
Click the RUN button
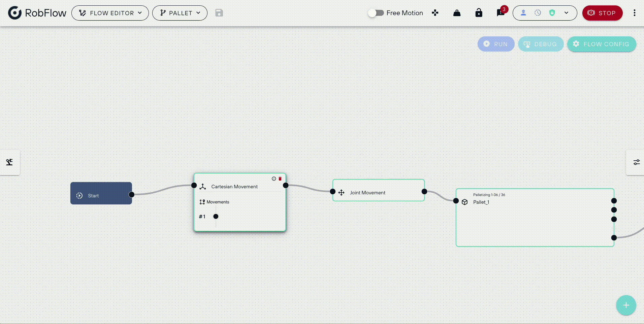coord(496,44)
